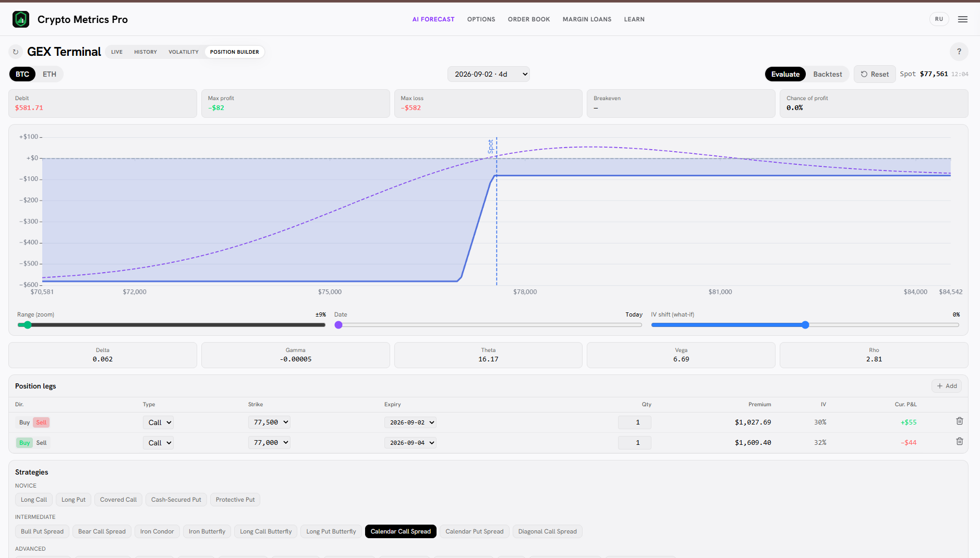Click the refresh icon beside GEX Terminal

[x=16, y=52]
